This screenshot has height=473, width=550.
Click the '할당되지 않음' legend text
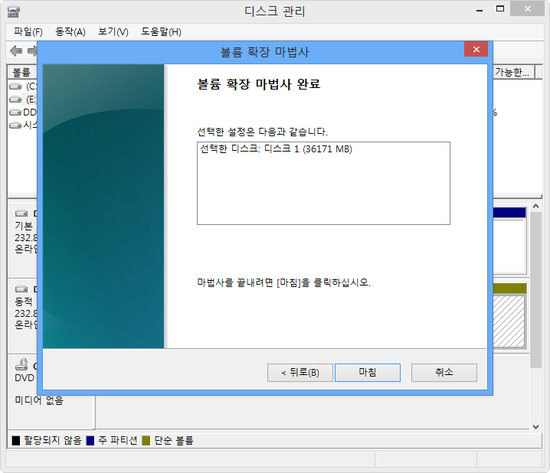point(53,440)
